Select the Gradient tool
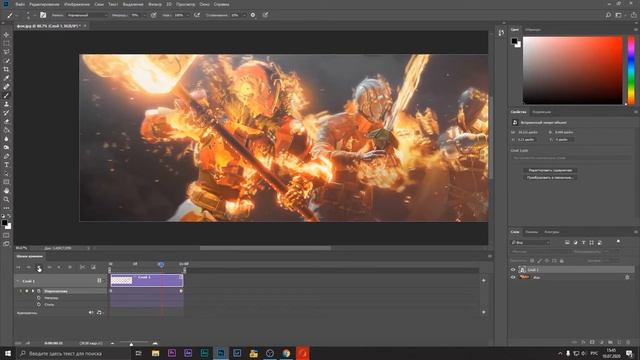 click(x=6, y=130)
